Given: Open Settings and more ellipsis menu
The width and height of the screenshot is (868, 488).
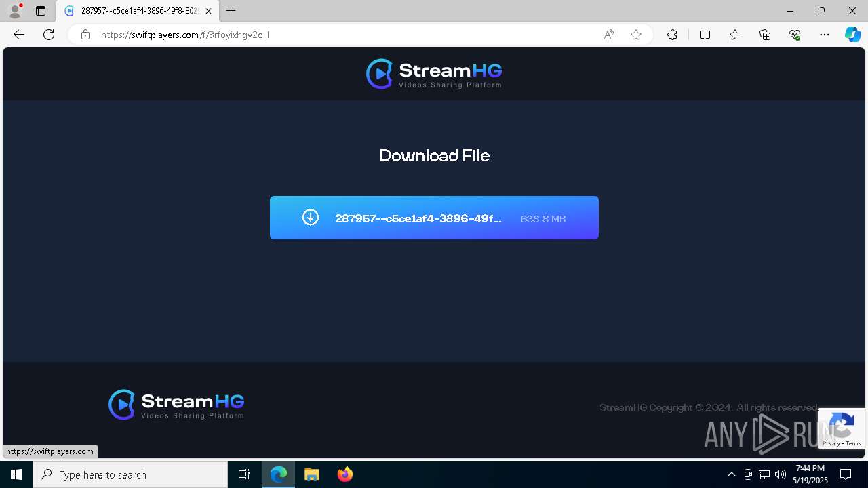Looking at the screenshot, I should tap(825, 35).
